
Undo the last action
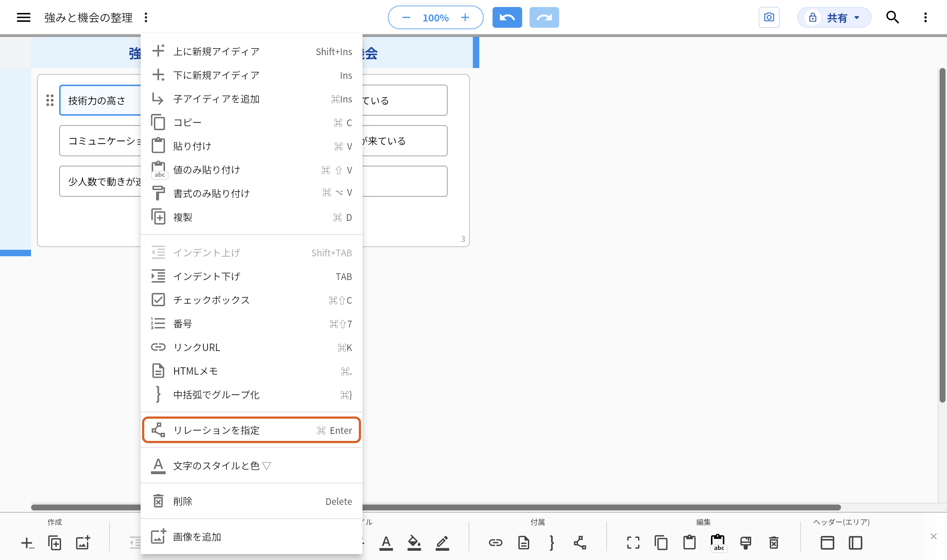click(507, 17)
